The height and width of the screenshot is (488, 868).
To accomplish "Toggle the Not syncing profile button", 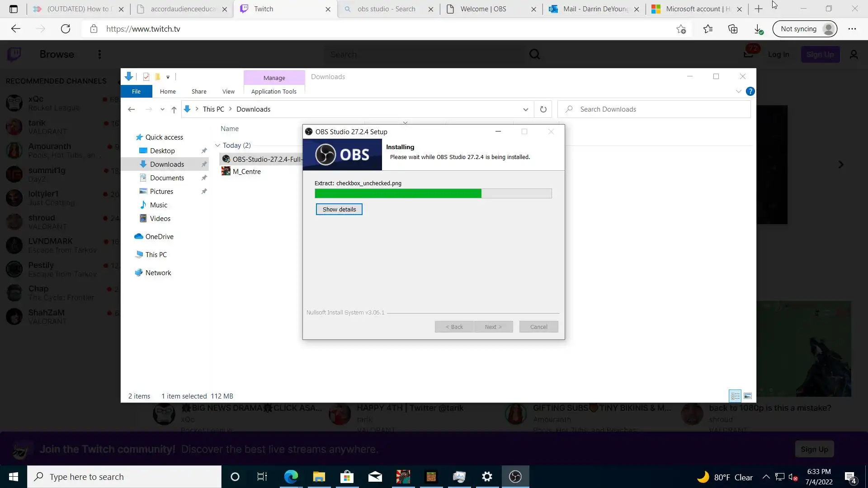I will tap(805, 29).
